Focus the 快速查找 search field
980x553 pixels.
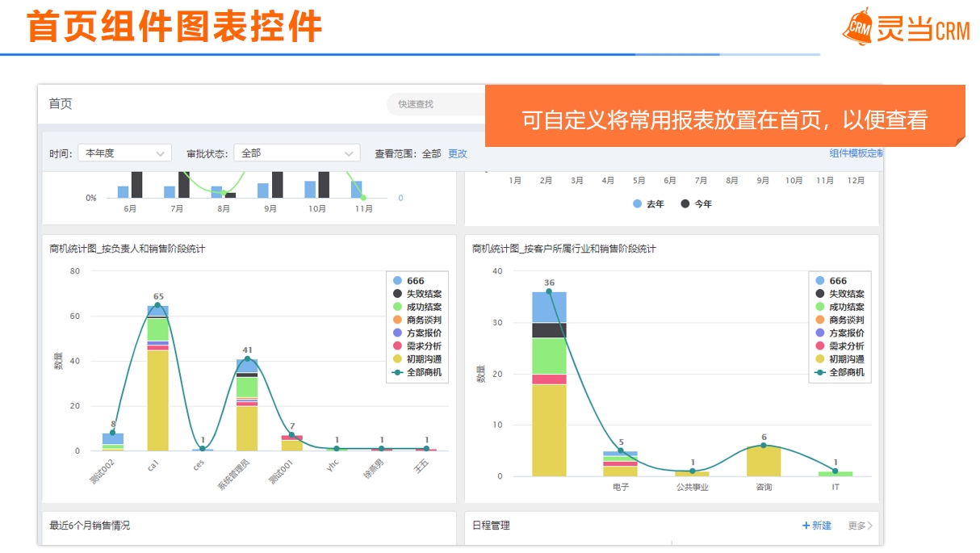[436, 104]
